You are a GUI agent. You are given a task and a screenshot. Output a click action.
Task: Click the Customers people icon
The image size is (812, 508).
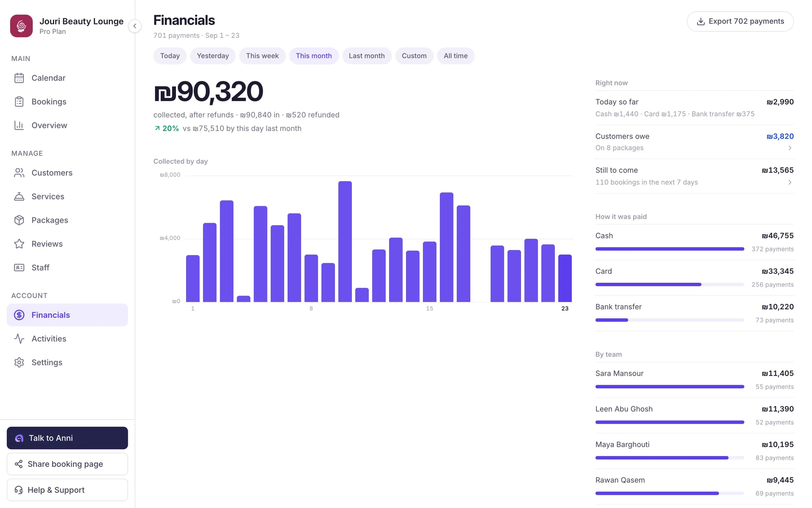(19, 173)
